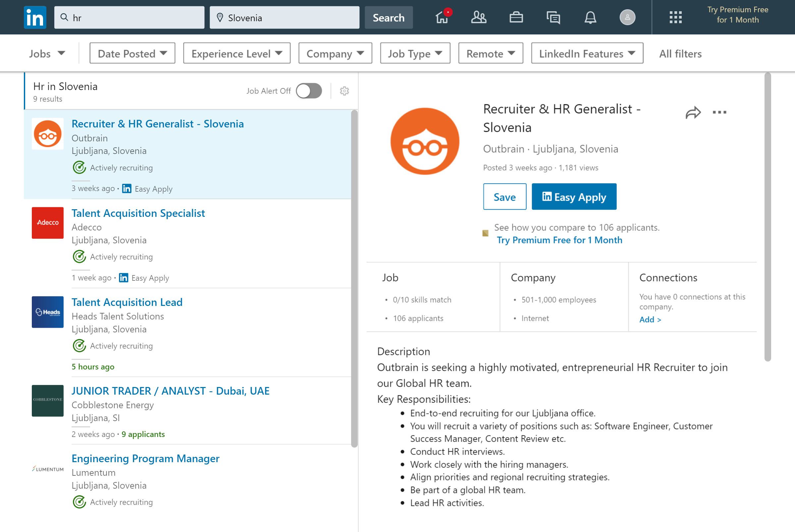
Task: Open JUNIOR TRADER / ANALYST - Dubai job
Action: pos(170,391)
